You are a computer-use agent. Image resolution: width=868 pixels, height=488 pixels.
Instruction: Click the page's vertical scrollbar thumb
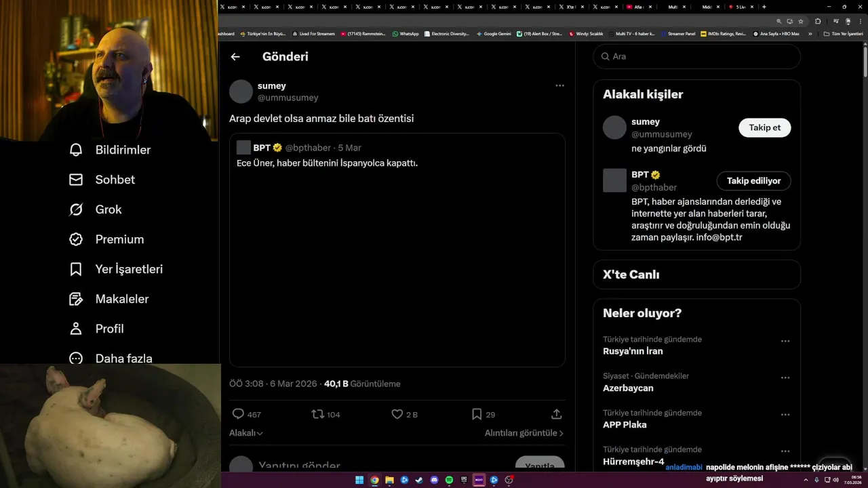click(x=865, y=60)
